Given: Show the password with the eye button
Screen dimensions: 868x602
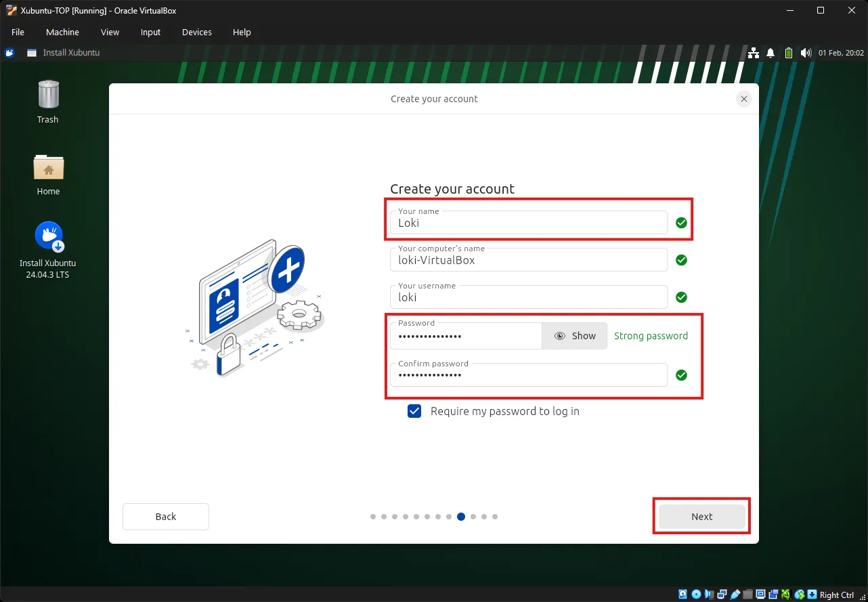Looking at the screenshot, I should tap(574, 336).
